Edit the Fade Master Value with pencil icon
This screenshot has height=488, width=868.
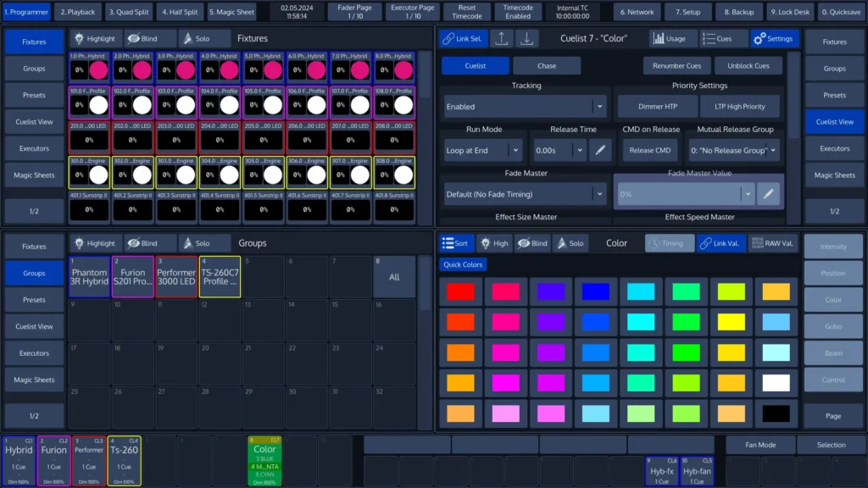click(768, 194)
